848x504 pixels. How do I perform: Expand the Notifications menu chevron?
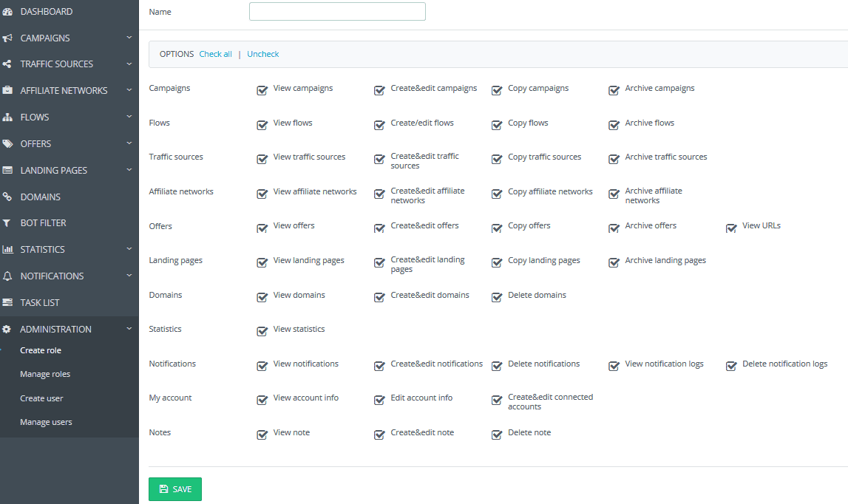click(x=129, y=275)
